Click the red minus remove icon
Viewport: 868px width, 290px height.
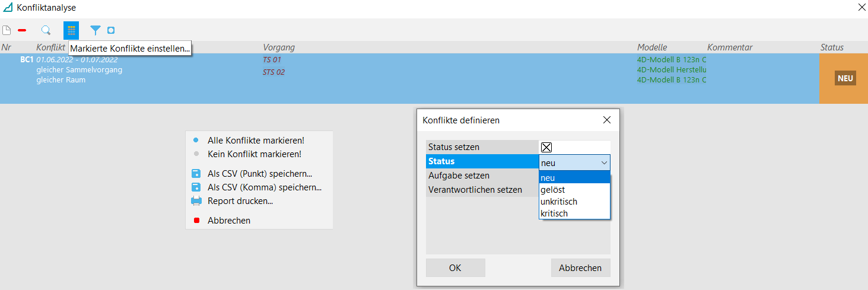(22, 30)
